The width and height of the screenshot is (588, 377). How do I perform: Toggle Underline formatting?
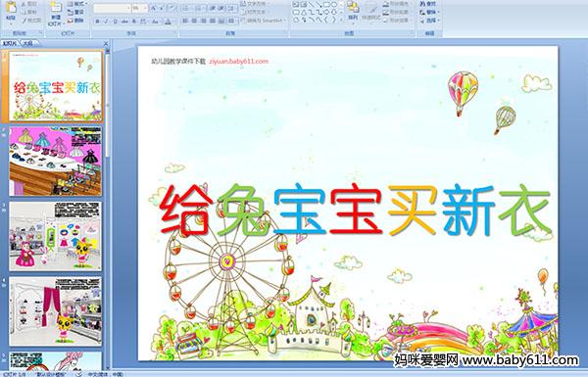115,22
